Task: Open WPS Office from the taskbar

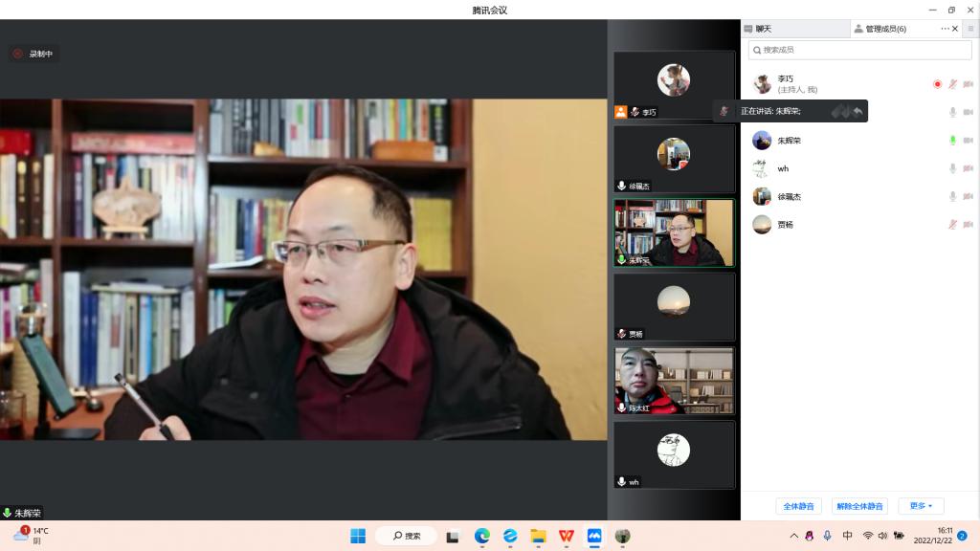Action: click(567, 536)
